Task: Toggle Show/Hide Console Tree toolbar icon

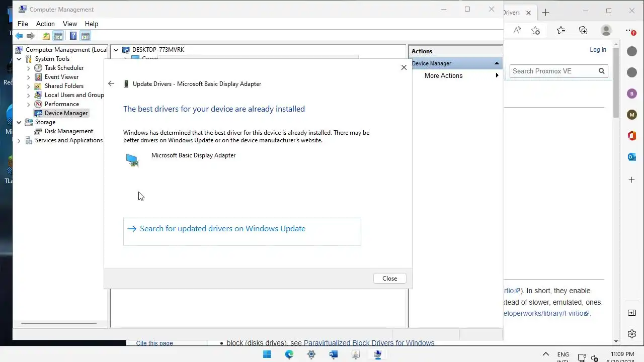Action: coord(58,36)
